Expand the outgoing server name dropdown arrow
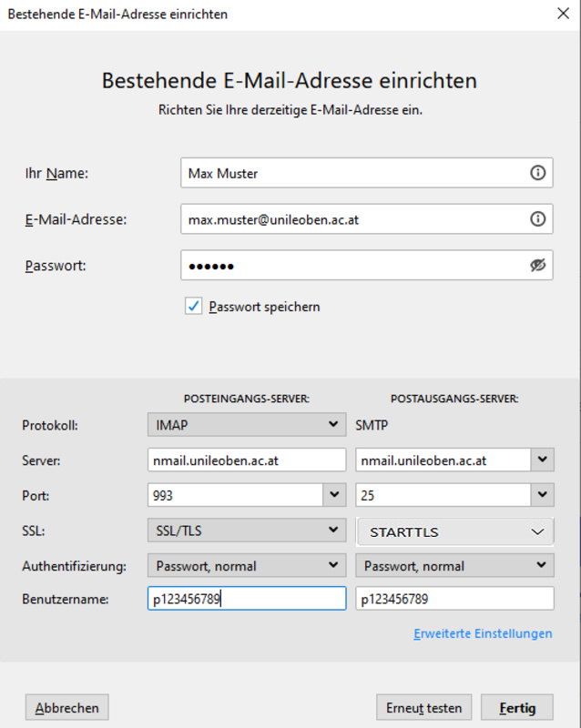The width and height of the screenshot is (581, 728). click(x=544, y=460)
